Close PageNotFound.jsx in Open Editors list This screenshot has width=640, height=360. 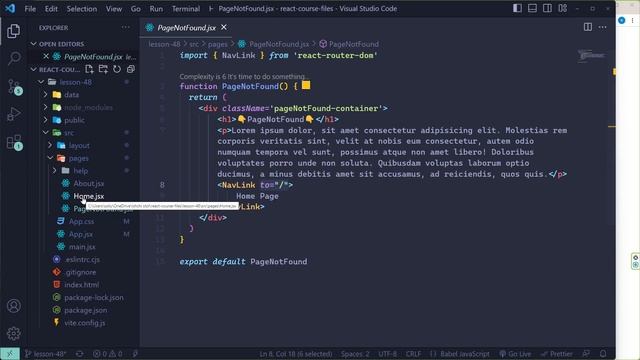pos(46,56)
